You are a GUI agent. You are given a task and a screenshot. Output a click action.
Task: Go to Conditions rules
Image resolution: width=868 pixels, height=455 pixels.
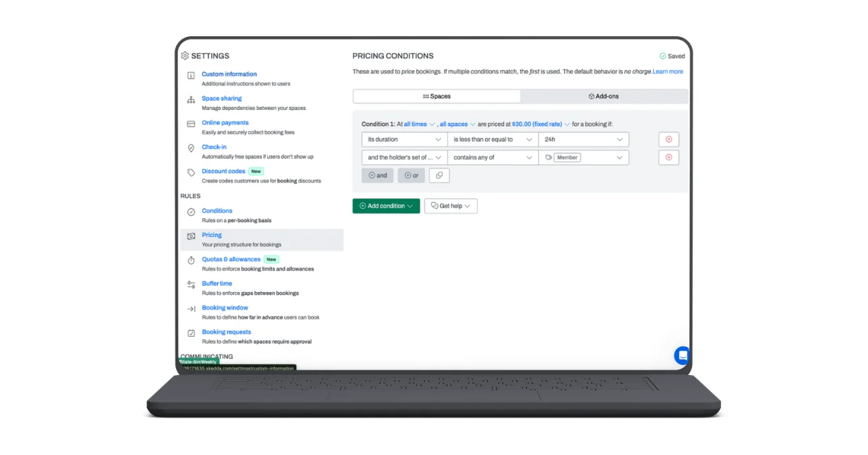click(217, 211)
